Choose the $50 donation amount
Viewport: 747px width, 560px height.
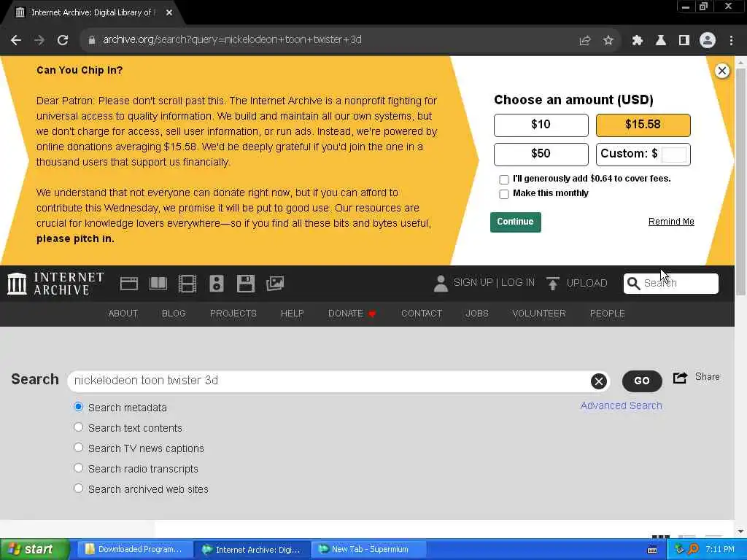541,155
